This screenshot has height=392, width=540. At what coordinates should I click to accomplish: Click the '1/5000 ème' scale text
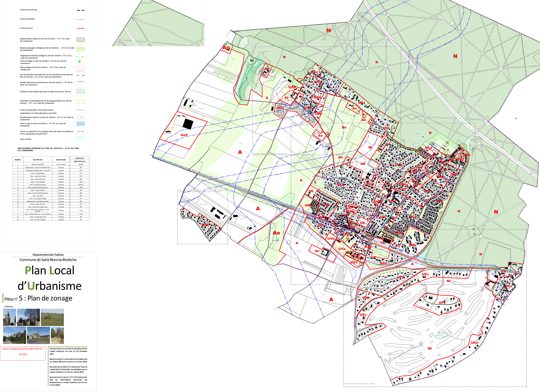click(x=9, y=307)
